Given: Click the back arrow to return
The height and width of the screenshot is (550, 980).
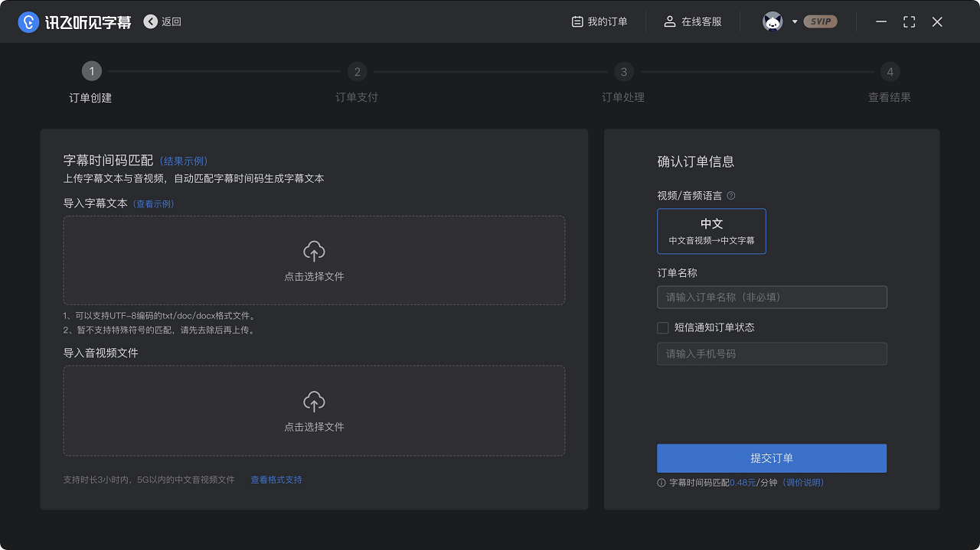Looking at the screenshot, I should tap(150, 21).
